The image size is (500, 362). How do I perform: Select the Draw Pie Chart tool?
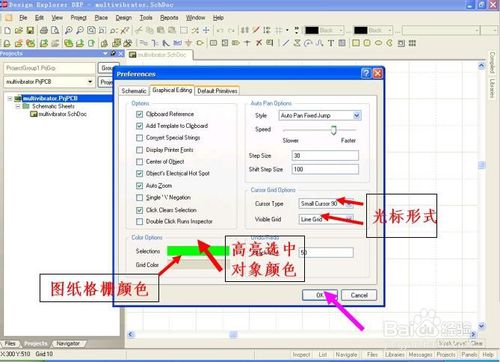(x=389, y=43)
